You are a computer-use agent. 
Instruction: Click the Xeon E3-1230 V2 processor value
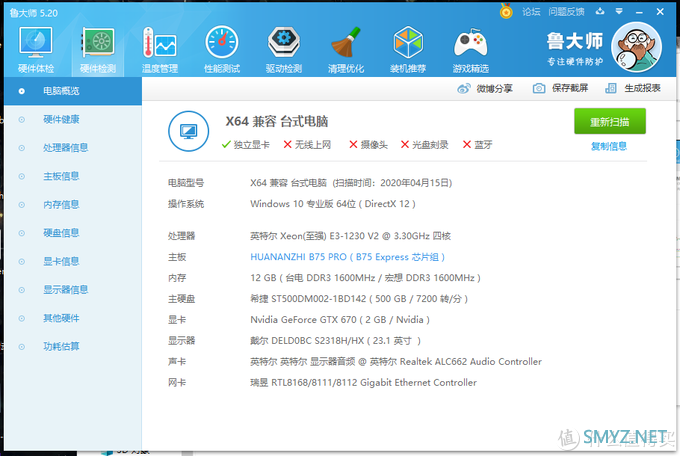350,236
